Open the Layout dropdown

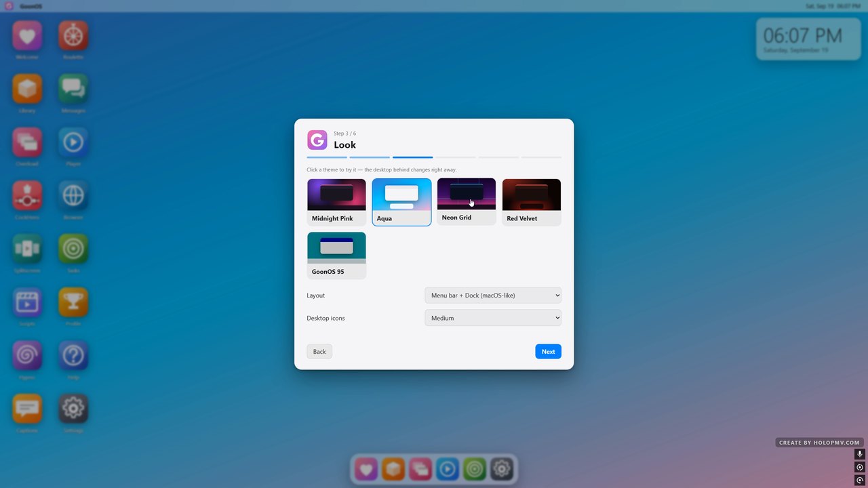[493, 296]
